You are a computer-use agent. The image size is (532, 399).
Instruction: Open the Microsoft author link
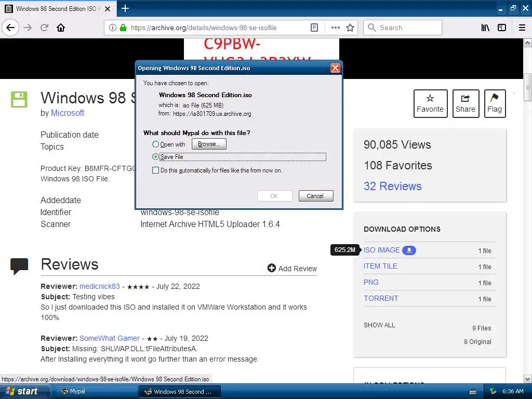(x=67, y=113)
